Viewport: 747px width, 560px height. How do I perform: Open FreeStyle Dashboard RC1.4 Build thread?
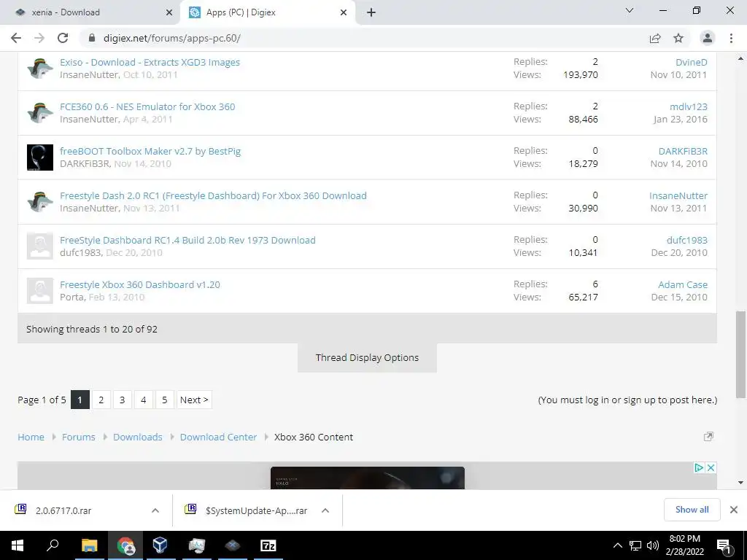point(187,240)
